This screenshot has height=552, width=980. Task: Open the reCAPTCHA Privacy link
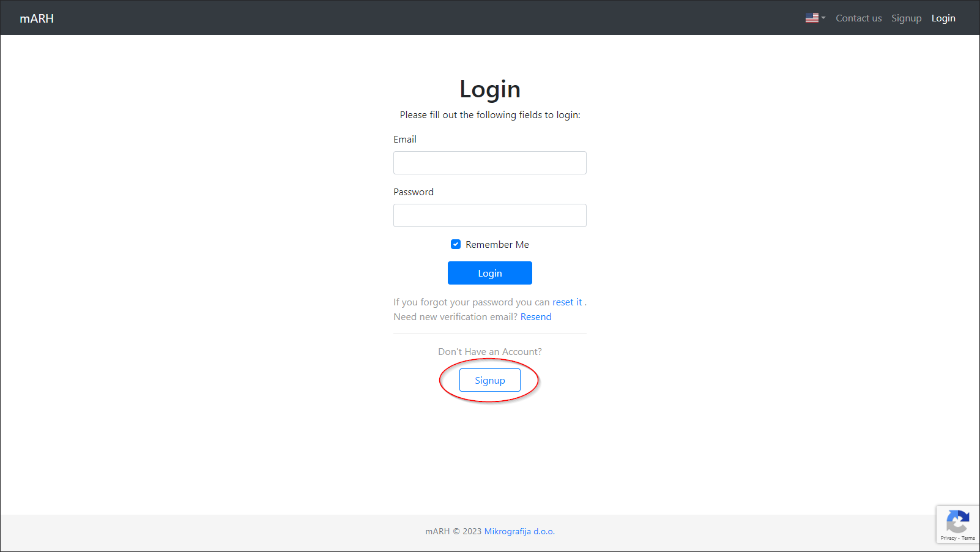point(948,539)
